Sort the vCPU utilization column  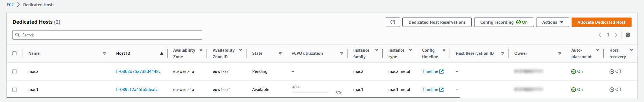click(x=342, y=53)
